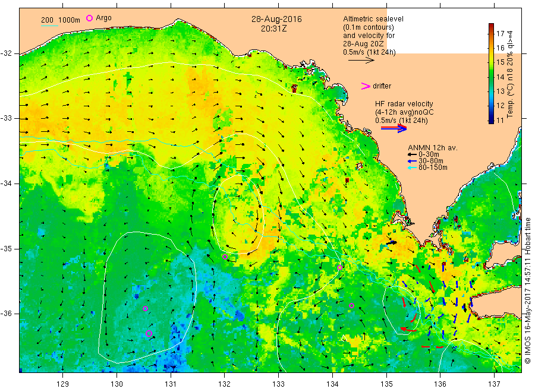
Task: Click the '137' longitude axis label
Action: [494, 384]
